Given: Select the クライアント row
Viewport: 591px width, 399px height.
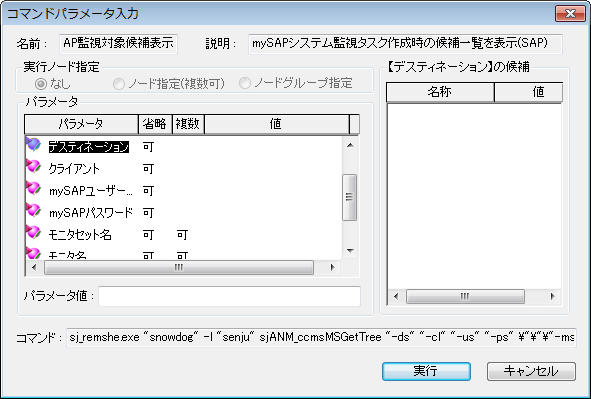Looking at the screenshot, I should [183, 168].
